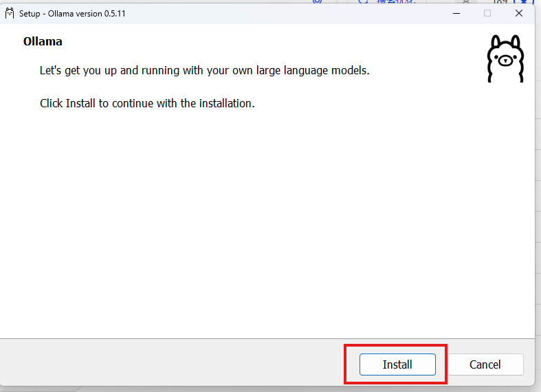Click the "Let's get you up and running" text
The image size is (541, 392).
pos(205,71)
